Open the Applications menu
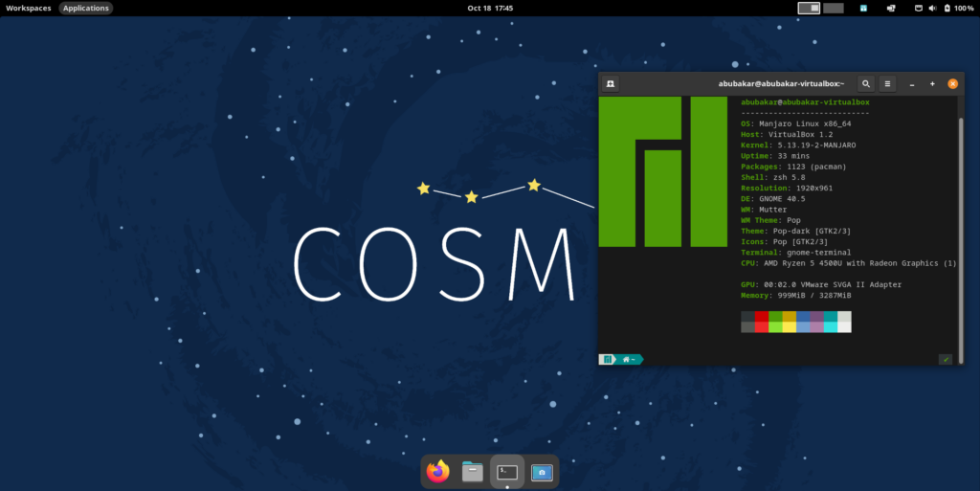The height and width of the screenshot is (491, 980). 85,8
